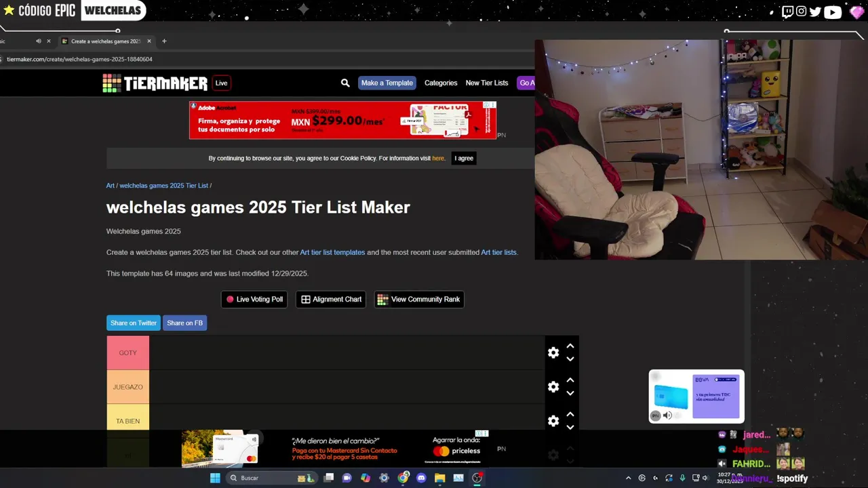This screenshot has width=868, height=488.
Task: Click I agree on cookie notice
Action: pyautogui.click(x=464, y=158)
